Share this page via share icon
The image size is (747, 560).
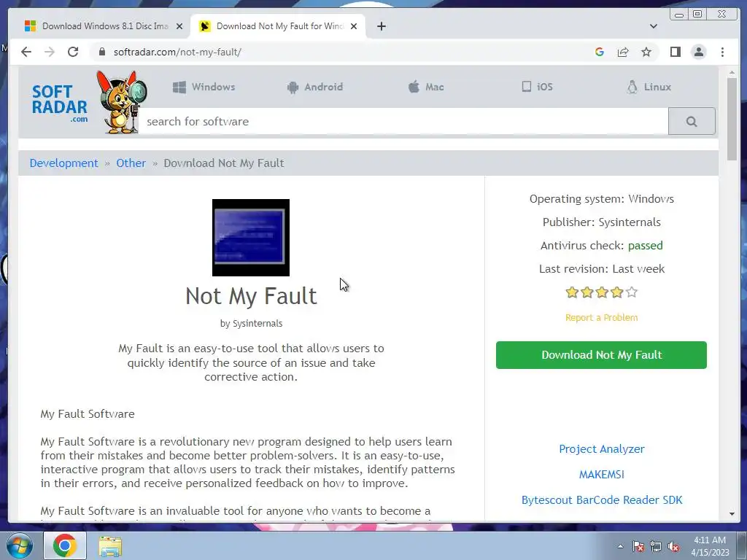coord(623,52)
